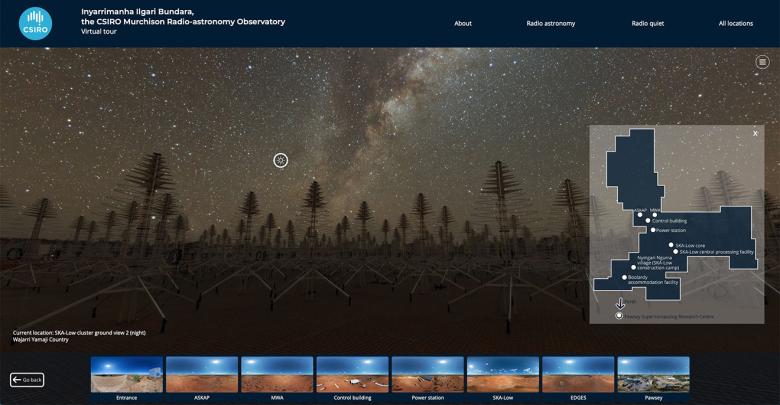Select the SKA-Low core map marker
Screen dimensions: 780x405
(x=671, y=245)
